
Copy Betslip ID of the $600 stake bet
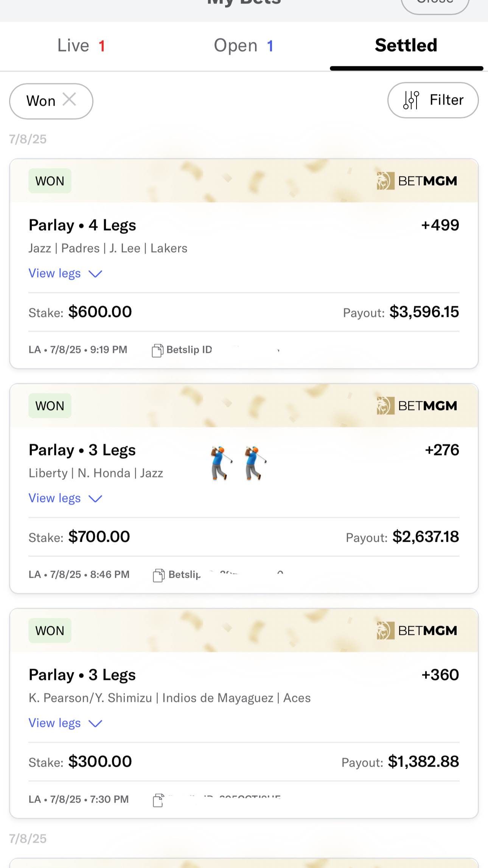[x=157, y=351]
